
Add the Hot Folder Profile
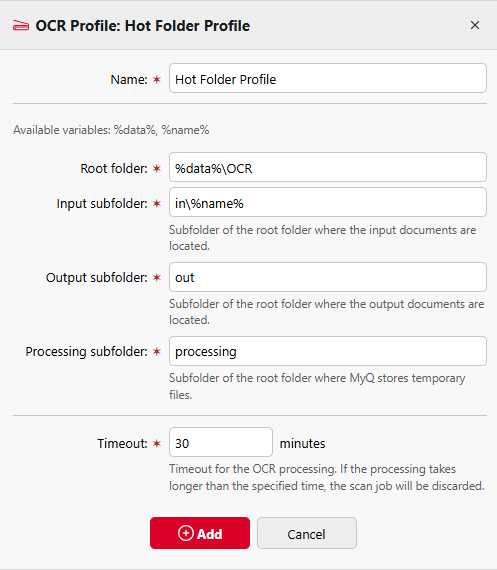200,533
